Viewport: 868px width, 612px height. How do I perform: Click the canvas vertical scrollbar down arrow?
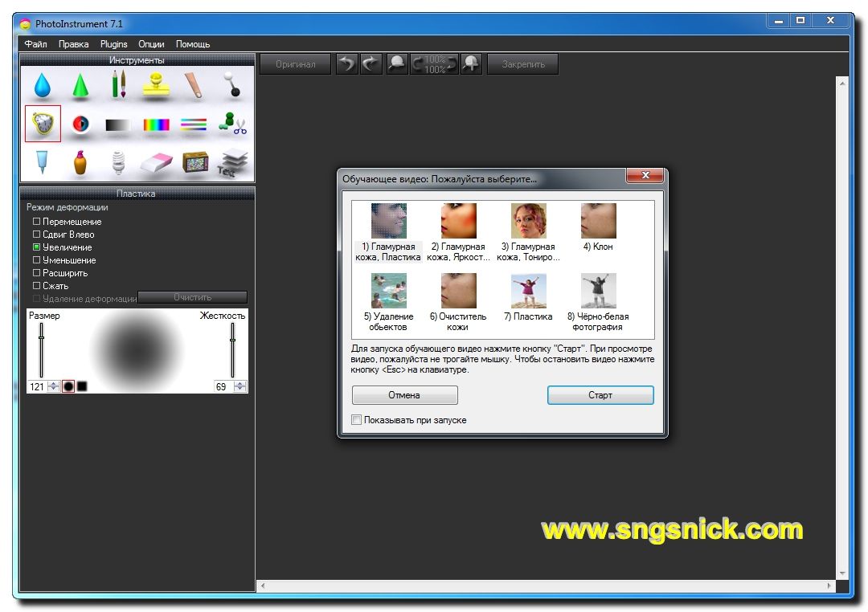pyautogui.click(x=842, y=573)
